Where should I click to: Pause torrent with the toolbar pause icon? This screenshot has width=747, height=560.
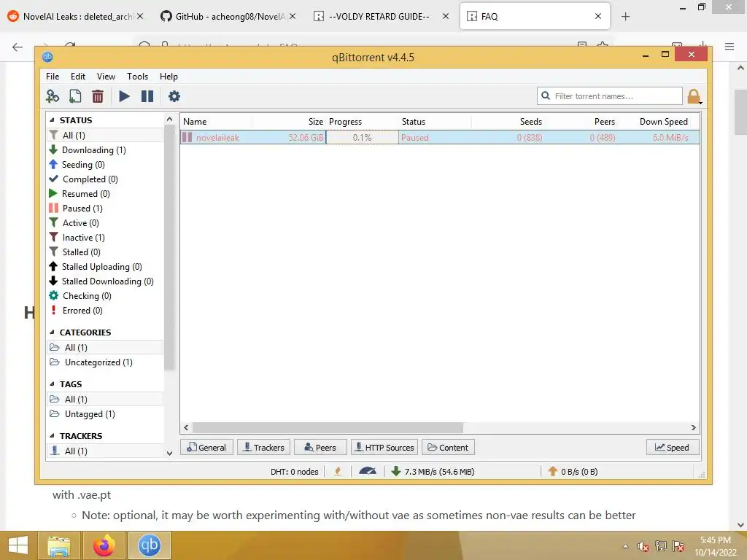click(x=147, y=96)
